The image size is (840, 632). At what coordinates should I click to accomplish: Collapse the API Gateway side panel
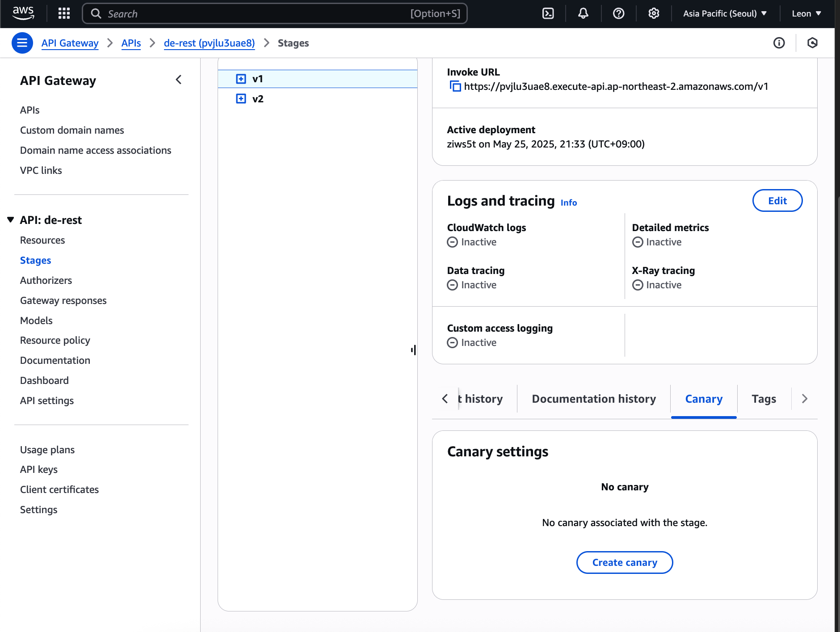(179, 80)
